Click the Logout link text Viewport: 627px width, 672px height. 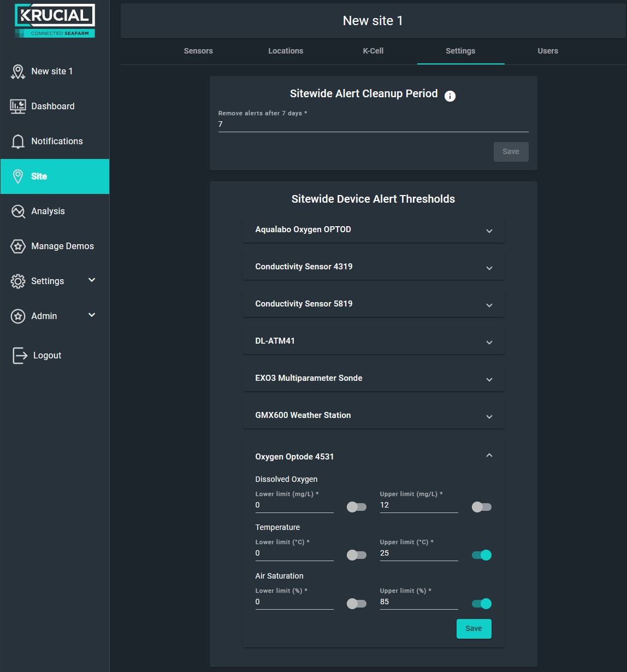coord(47,356)
